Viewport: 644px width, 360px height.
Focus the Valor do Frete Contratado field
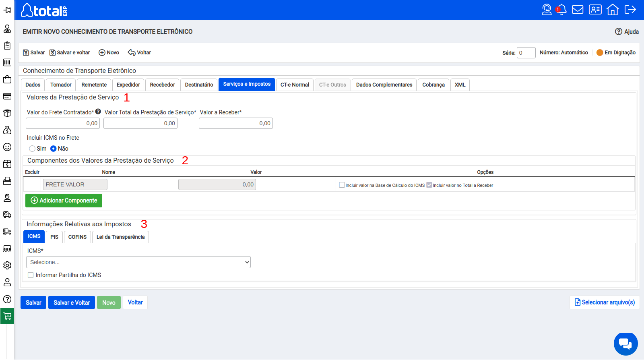[x=63, y=123]
